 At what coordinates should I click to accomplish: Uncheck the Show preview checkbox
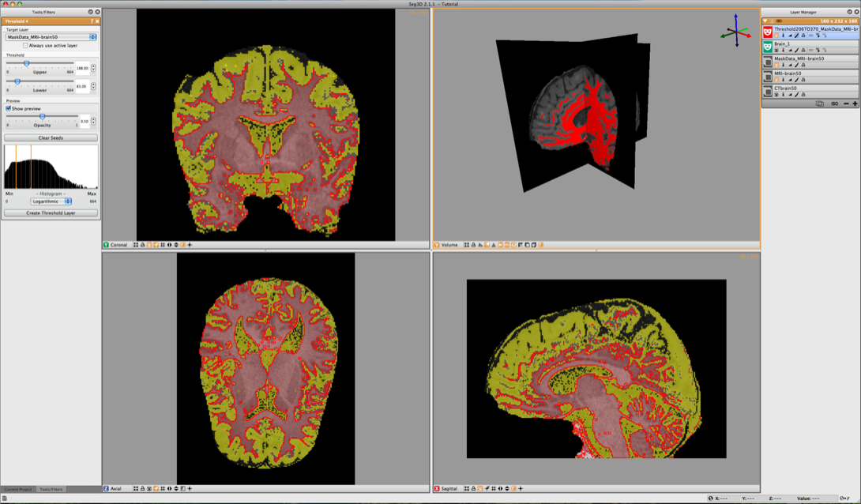pyautogui.click(x=8, y=109)
